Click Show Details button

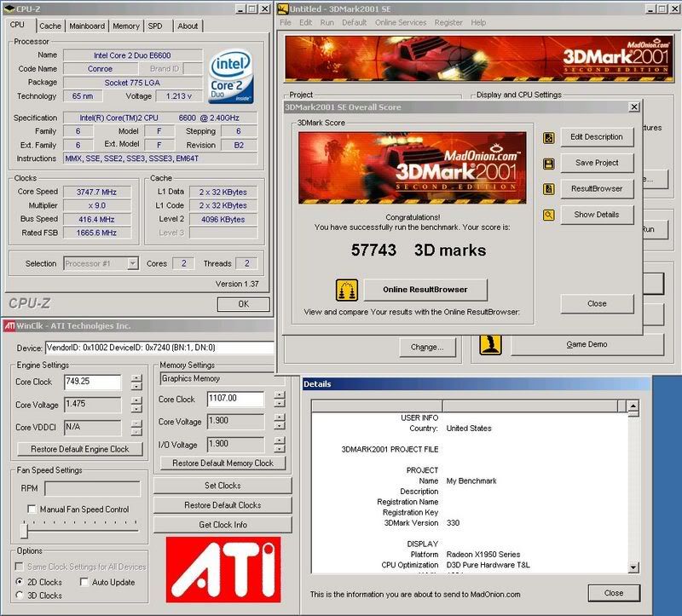pyautogui.click(x=596, y=215)
